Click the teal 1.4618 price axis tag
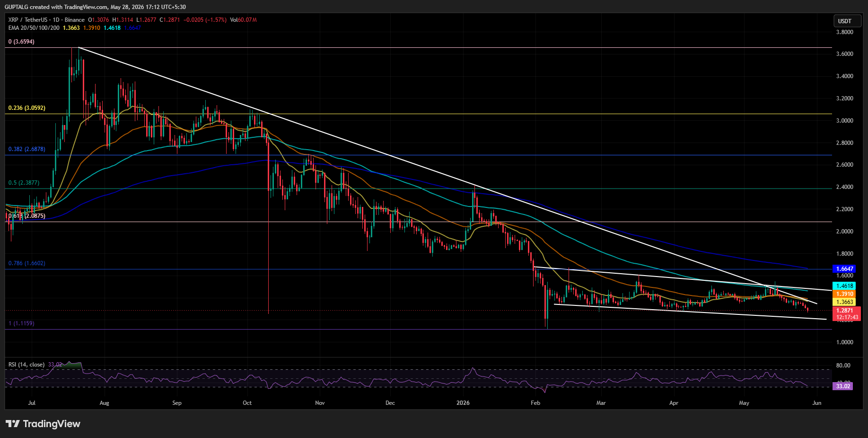868x438 pixels. [x=844, y=286]
